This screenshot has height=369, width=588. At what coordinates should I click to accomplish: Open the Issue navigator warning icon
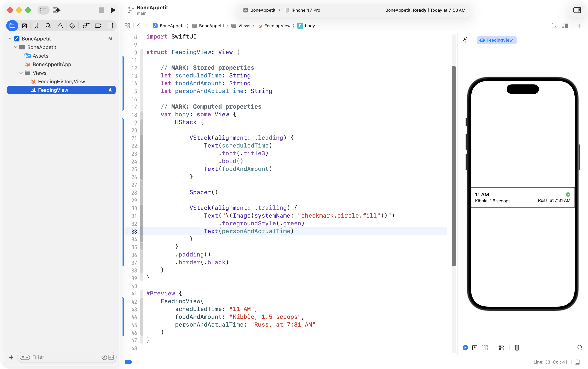(x=60, y=26)
